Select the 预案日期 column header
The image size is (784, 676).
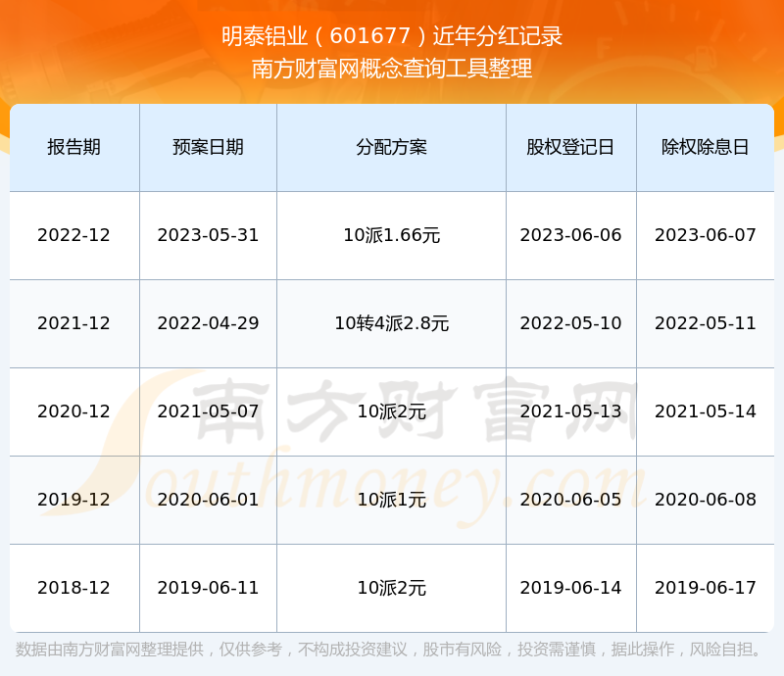pyautogui.click(x=208, y=147)
